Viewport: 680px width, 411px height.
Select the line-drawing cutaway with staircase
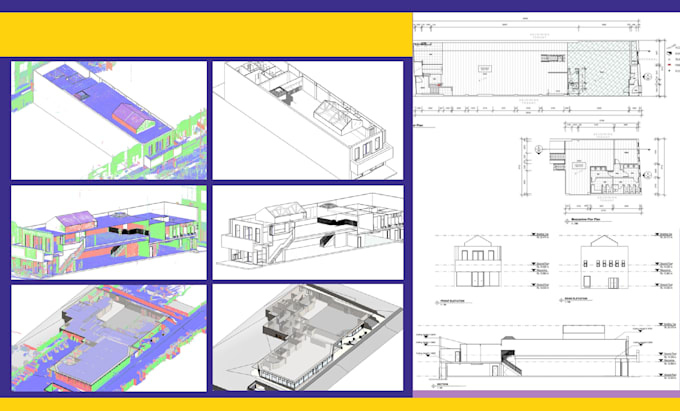307,232
